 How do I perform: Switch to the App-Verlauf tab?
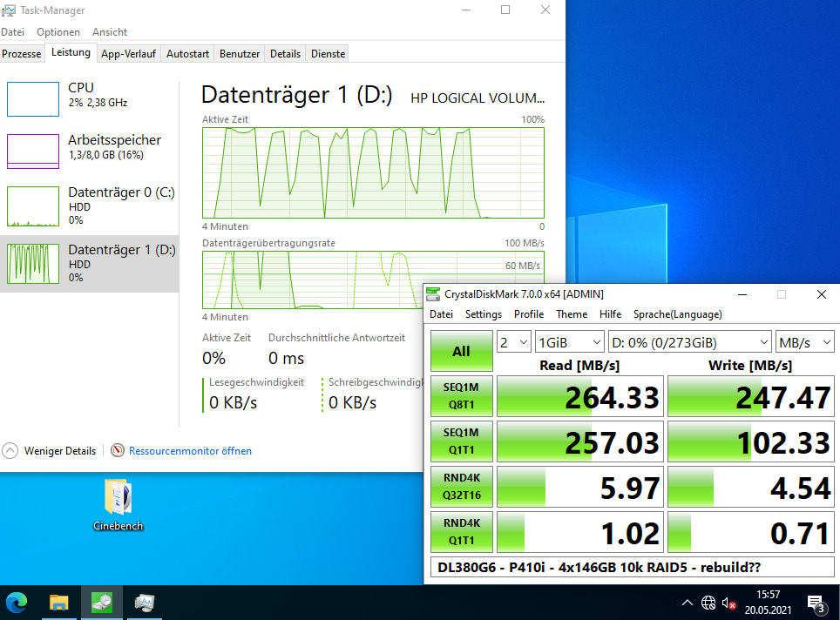tap(129, 54)
